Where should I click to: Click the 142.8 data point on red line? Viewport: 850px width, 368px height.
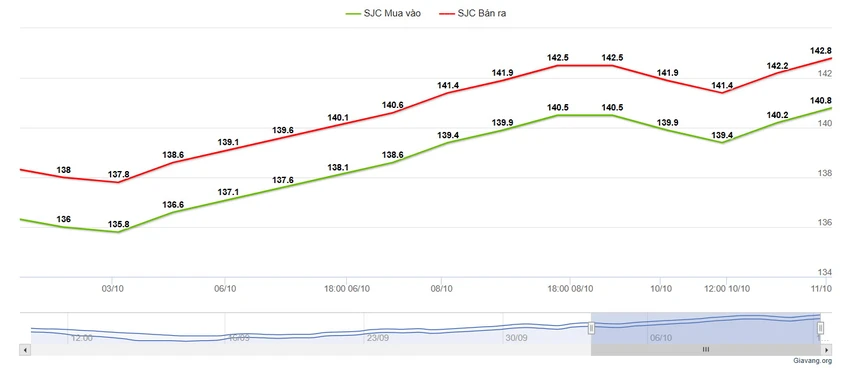pos(831,58)
